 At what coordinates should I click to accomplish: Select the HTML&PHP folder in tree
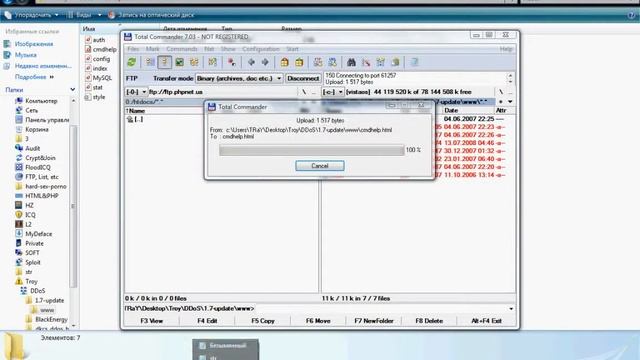click(37, 196)
